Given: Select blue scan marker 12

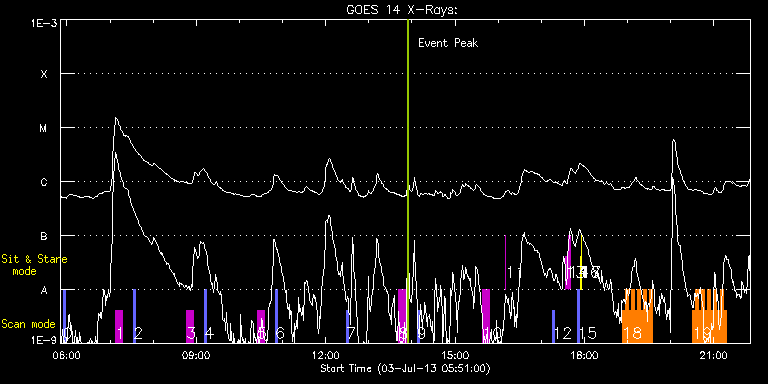Looking at the screenshot, I should pyautogui.click(x=553, y=326).
